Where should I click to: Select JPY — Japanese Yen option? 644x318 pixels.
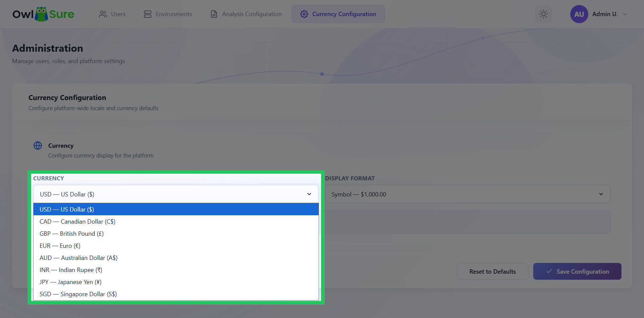click(x=176, y=282)
